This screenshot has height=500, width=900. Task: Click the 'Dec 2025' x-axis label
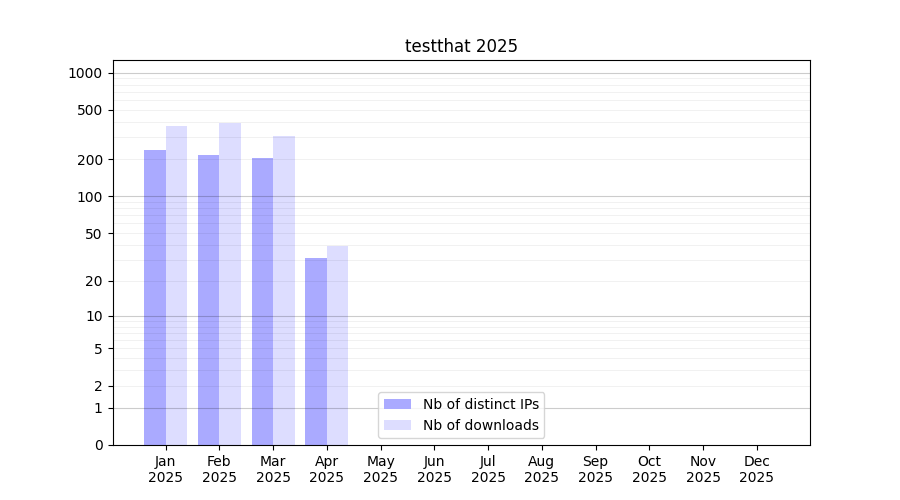coord(756,469)
